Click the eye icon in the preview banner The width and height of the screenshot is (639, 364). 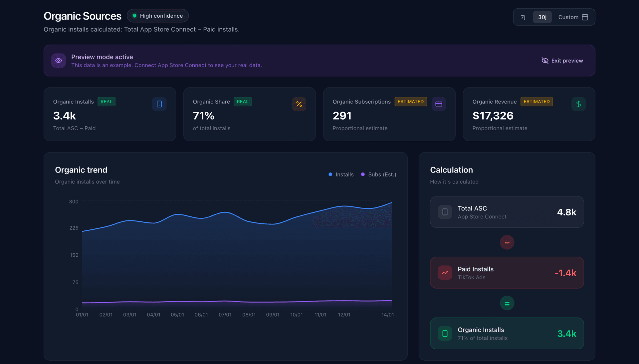coord(59,61)
